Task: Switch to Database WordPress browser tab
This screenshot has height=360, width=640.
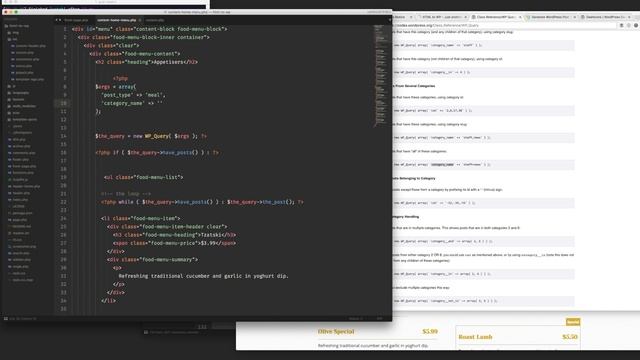Action: point(550,17)
